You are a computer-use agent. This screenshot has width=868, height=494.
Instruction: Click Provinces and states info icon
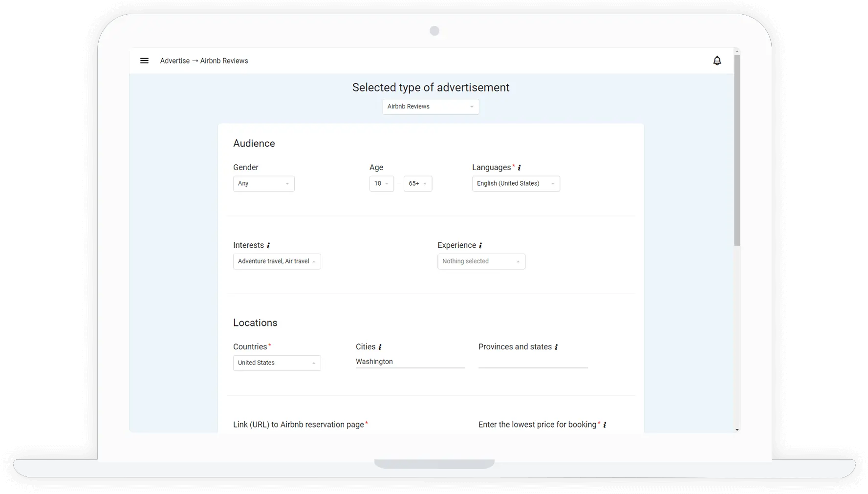[556, 347]
